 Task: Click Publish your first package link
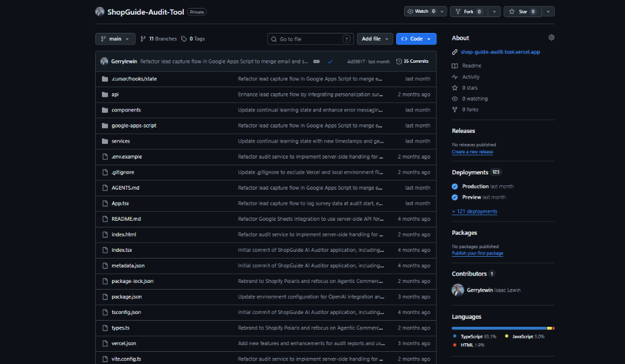pos(477,253)
